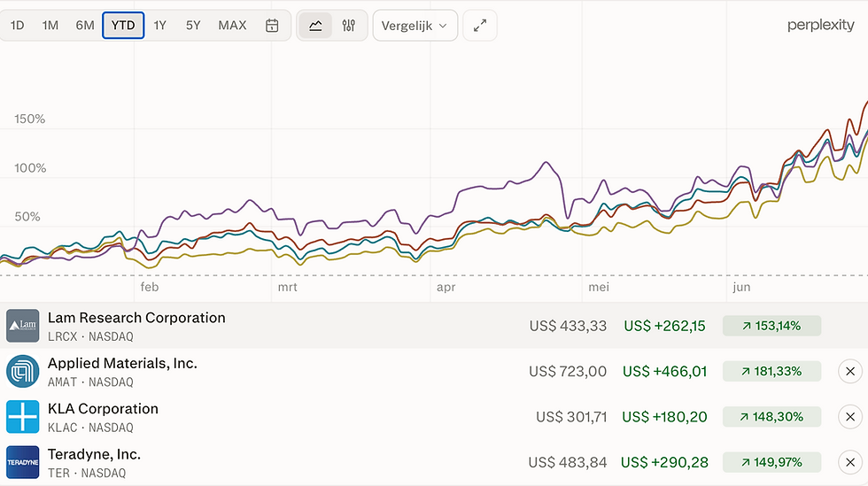Image resolution: width=868 pixels, height=486 pixels.
Task: Expand chart to fullscreen
Action: 480,26
